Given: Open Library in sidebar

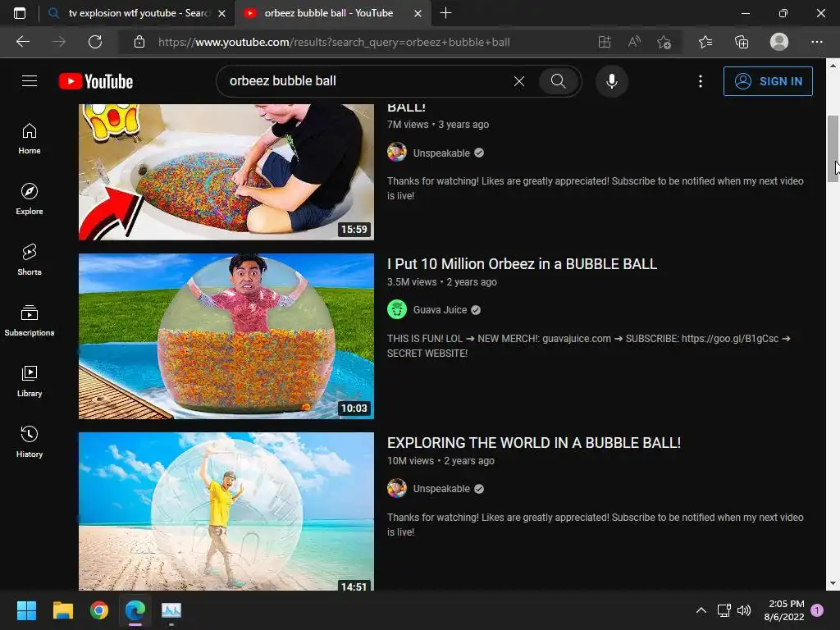Looking at the screenshot, I should (x=30, y=381).
